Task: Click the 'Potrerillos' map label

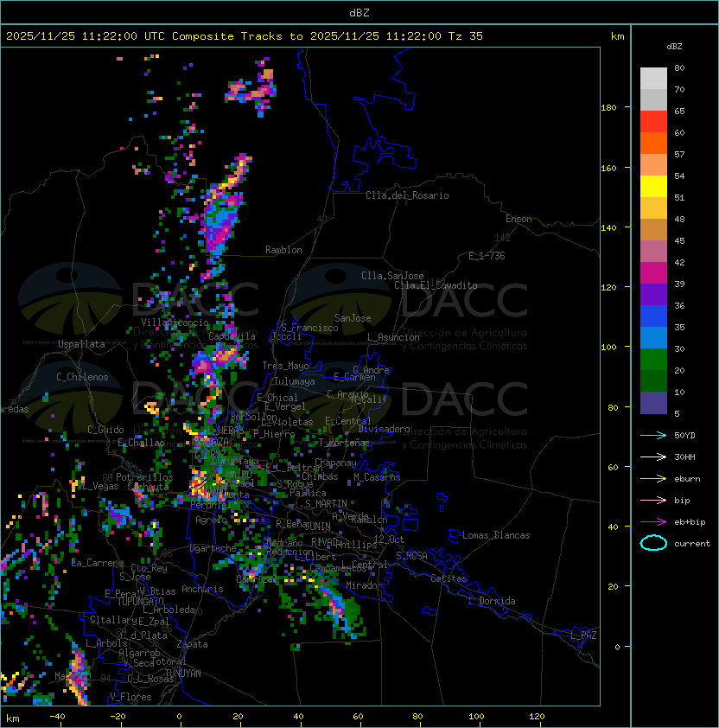Action: (x=144, y=477)
